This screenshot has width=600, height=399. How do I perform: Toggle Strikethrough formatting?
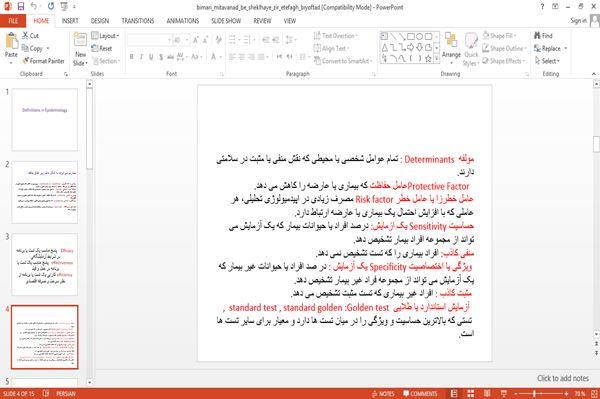click(x=170, y=57)
